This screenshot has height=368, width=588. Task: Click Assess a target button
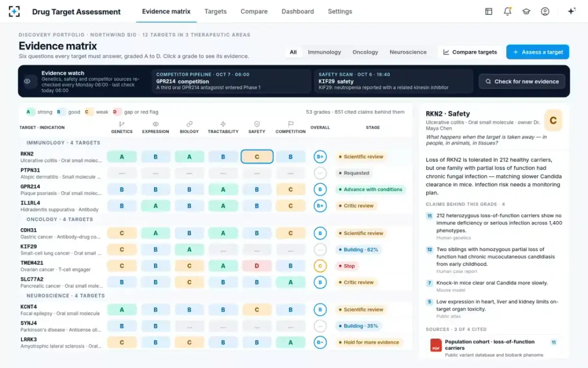(538, 52)
